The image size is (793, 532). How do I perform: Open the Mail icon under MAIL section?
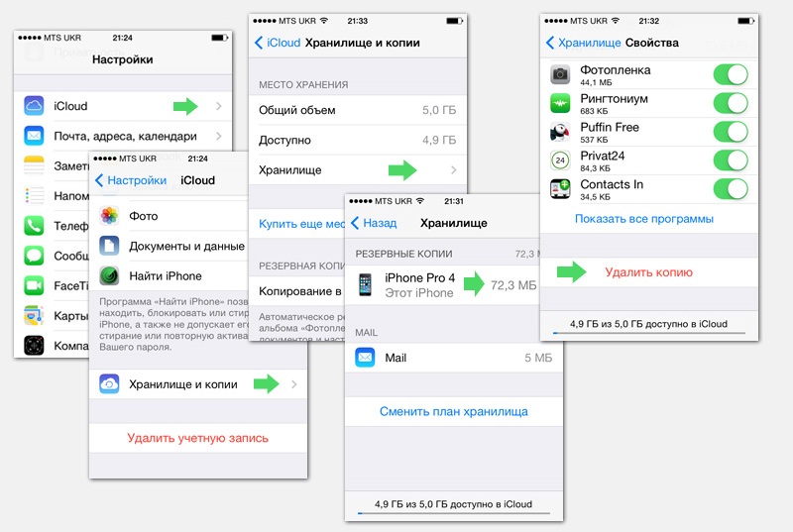(x=365, y=358)
